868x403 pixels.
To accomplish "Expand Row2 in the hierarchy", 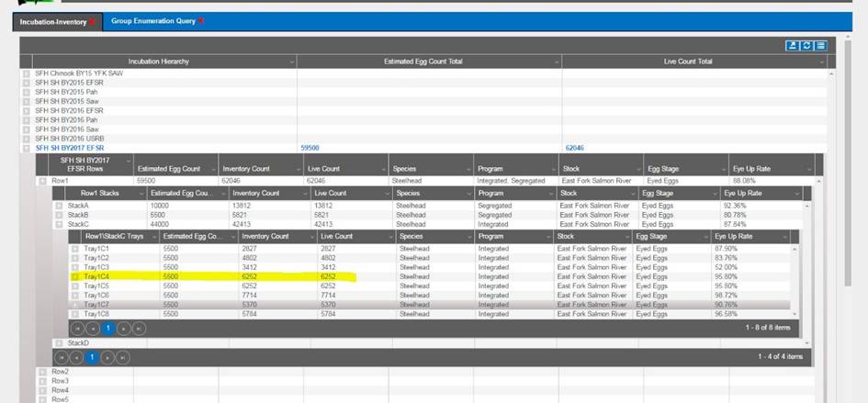I will [42, 372].
